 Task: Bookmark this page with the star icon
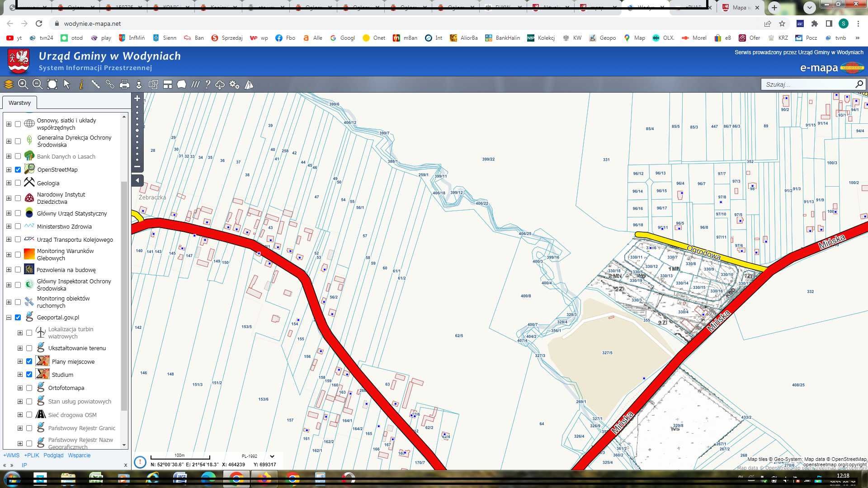[x=782, y=23]
